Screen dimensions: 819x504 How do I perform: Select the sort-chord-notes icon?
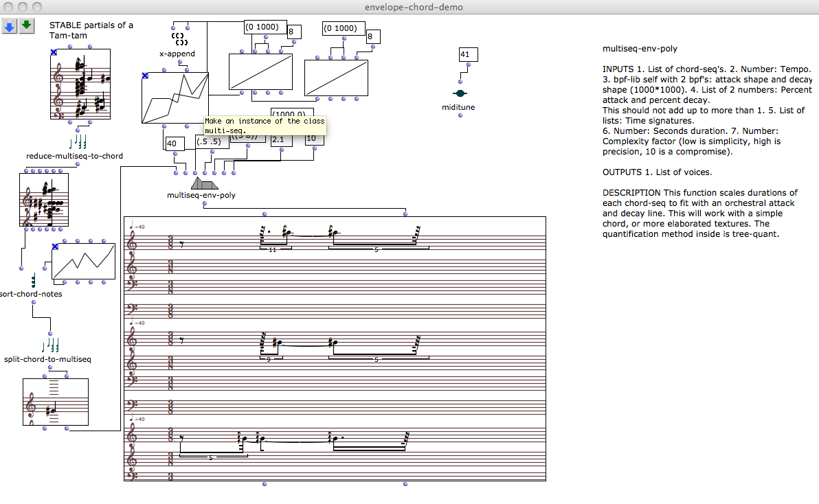(x=32, y=281)
